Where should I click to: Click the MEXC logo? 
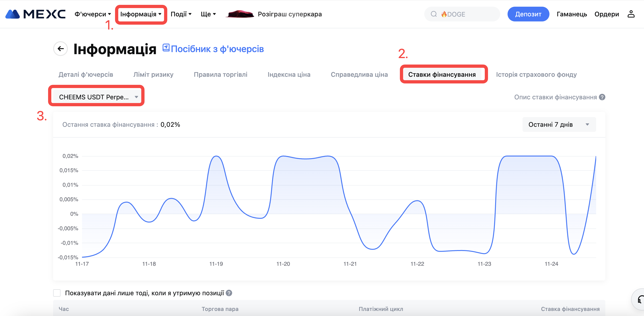(35, 14)
